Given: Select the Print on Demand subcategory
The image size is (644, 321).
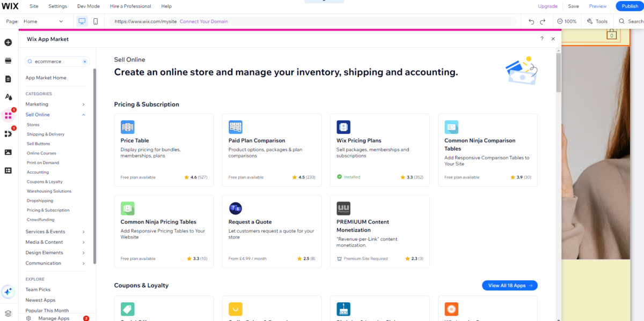Looking at the screenshot, I should (x=43, y=163).
